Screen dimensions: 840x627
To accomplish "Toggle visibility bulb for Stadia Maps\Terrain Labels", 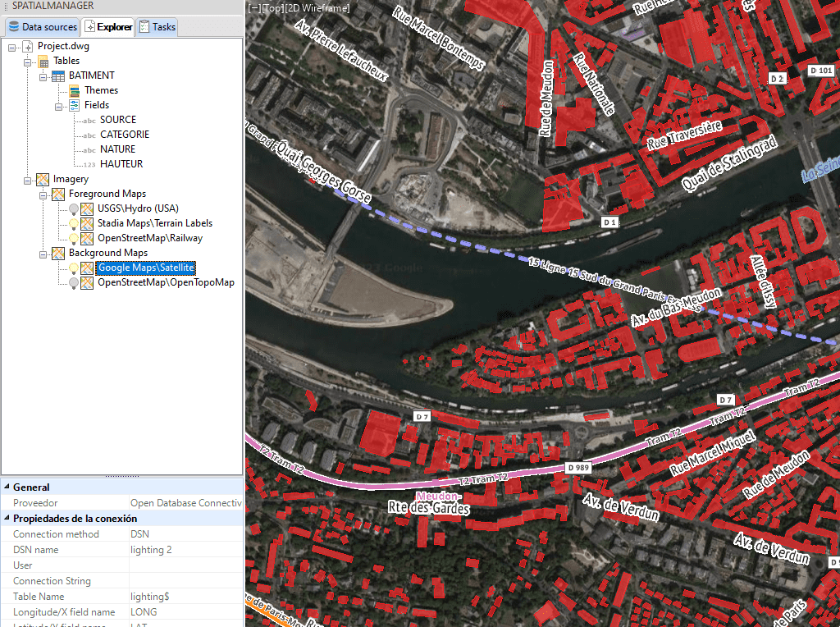I will tap(74, 223).
